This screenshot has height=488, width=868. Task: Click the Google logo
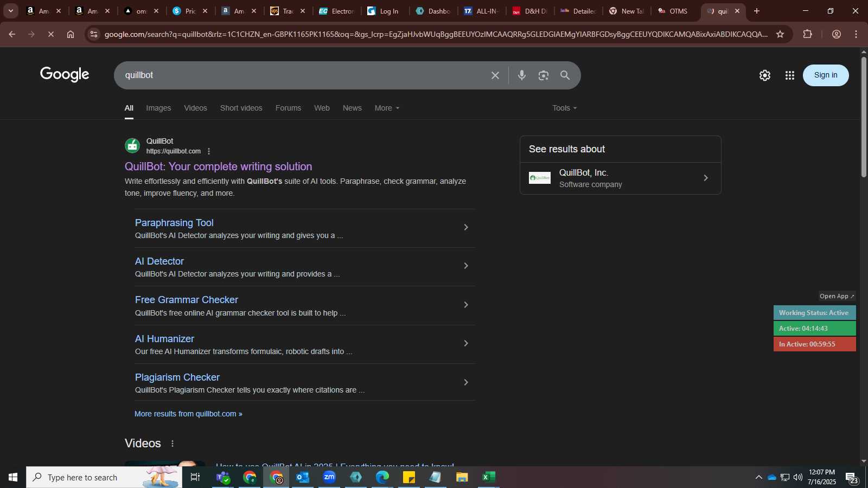65,75
